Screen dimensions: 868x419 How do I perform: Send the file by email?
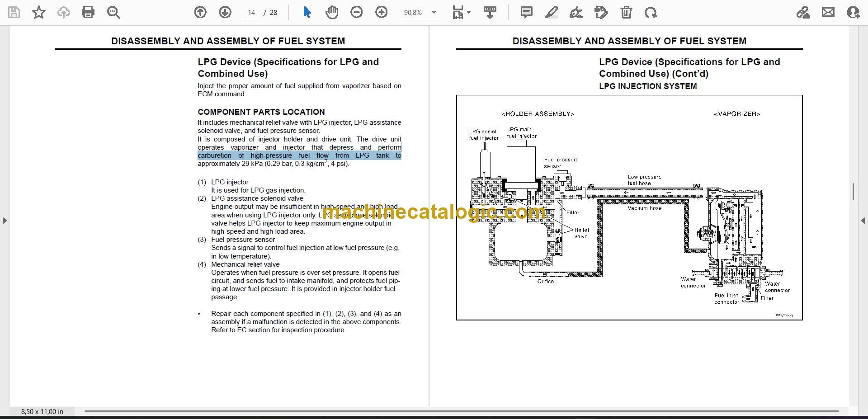point(828,12)
